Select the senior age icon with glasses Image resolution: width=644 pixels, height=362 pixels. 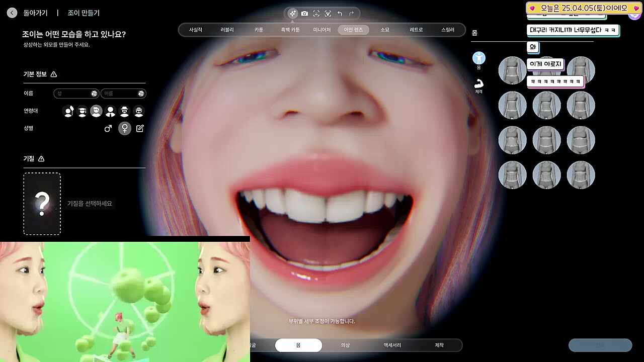pos(139,111)
